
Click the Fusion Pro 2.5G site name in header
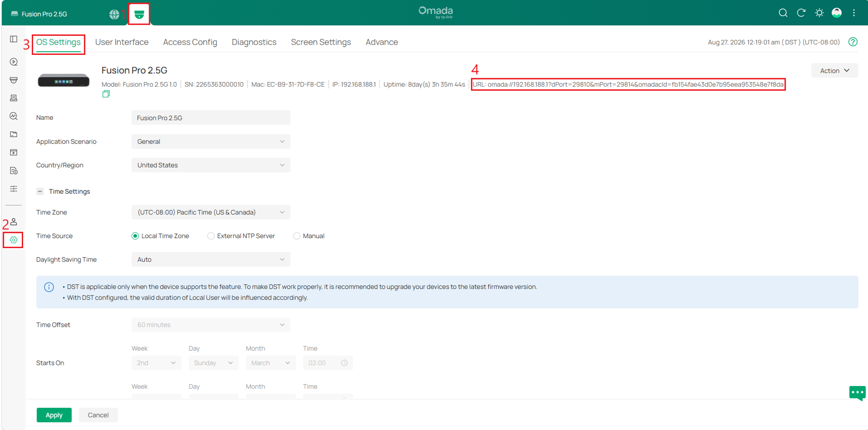point(44,14)
